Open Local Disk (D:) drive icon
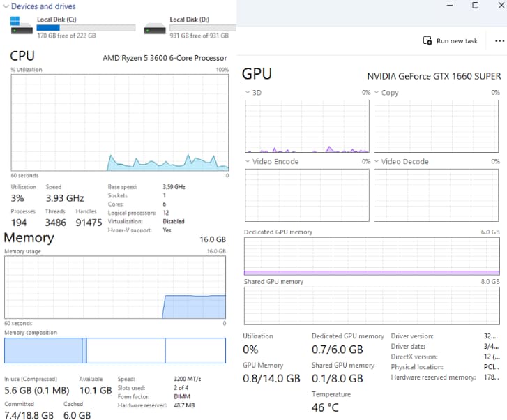The height and width of the screenshot is (420, 507). (155, 28)
